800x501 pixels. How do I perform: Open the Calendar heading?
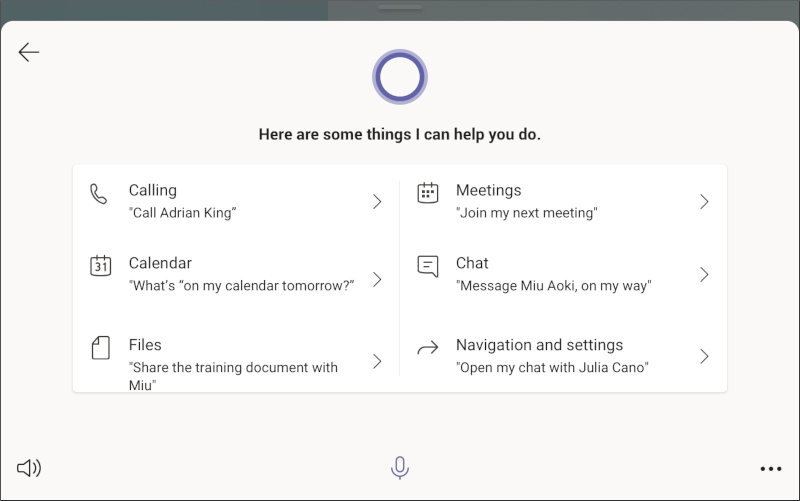(160, 263)
